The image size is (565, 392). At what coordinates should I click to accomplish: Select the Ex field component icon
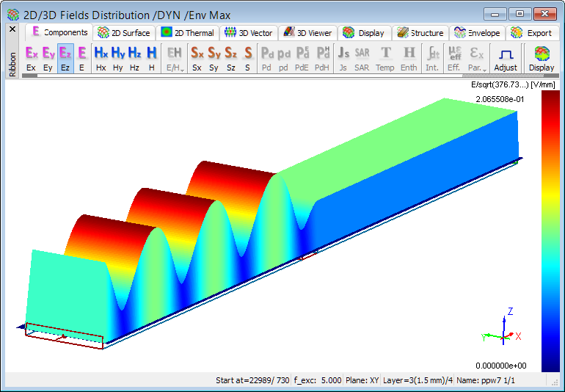pyautogui.click(x=31, y=57)
